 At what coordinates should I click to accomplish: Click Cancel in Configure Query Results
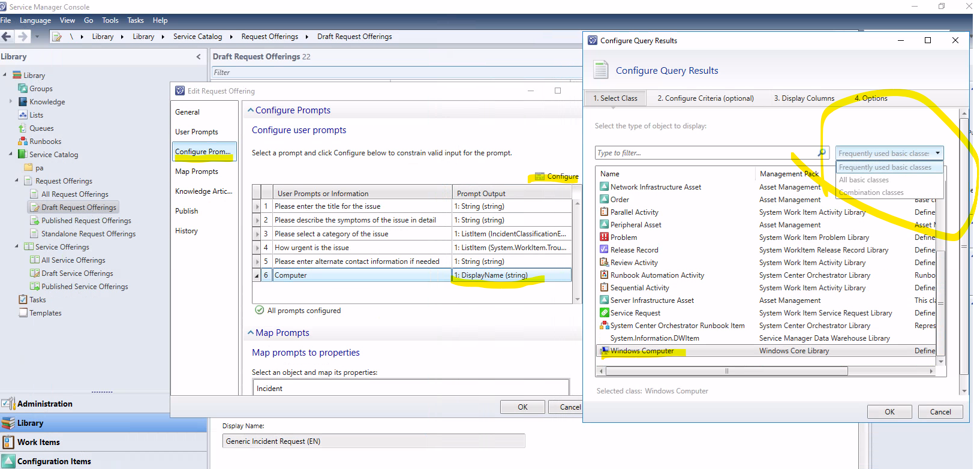(940, 411)
